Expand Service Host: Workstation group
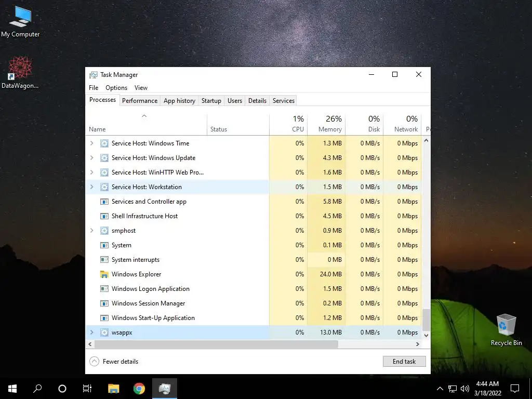This screenshot has width=532, height=399. click(91, 187)
